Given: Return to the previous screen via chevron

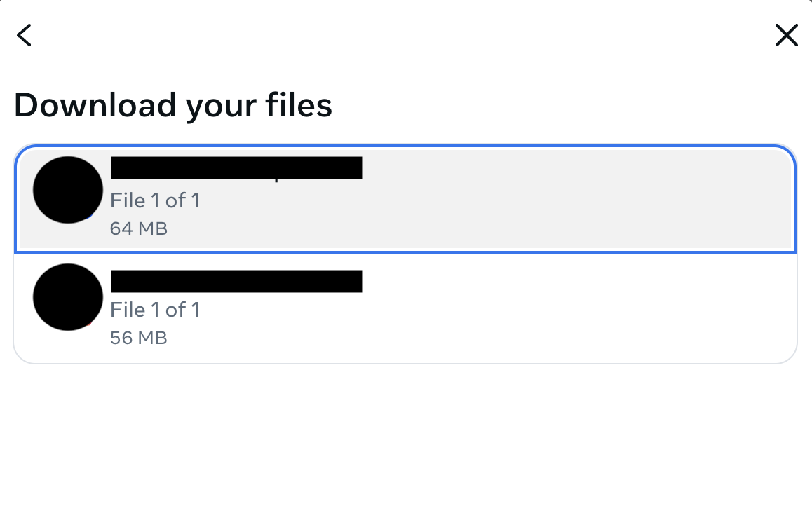Looking at the screenshot, I should pyautogui.click(x=25, y=35).
